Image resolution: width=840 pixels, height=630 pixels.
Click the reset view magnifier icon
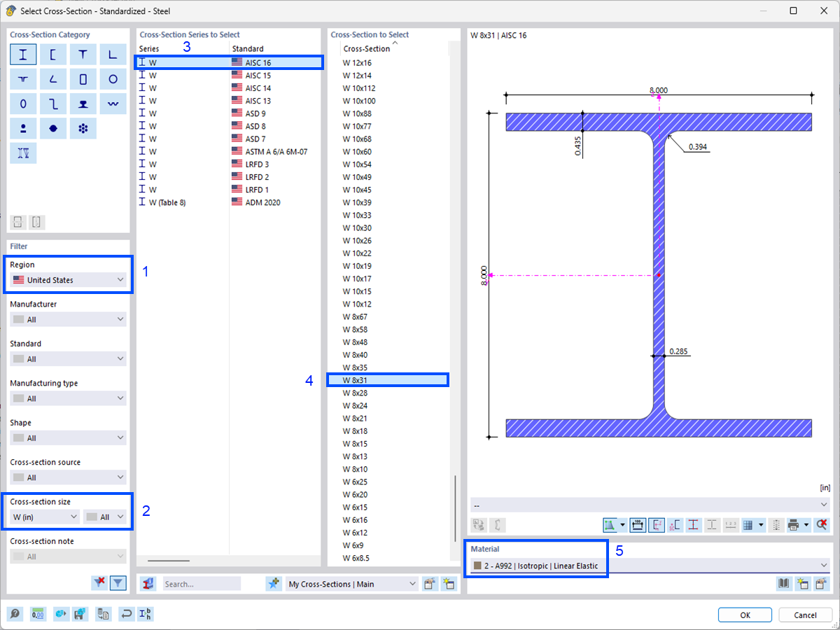822,524
